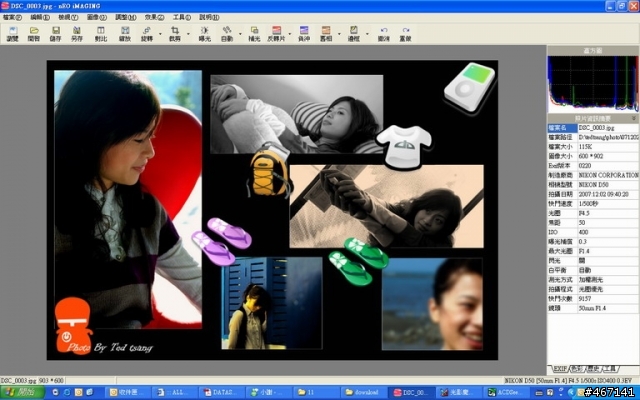Click the 反轉片 reversal film effect
Viewport: 640px width, 400px height.
click(x=276, y=34)
